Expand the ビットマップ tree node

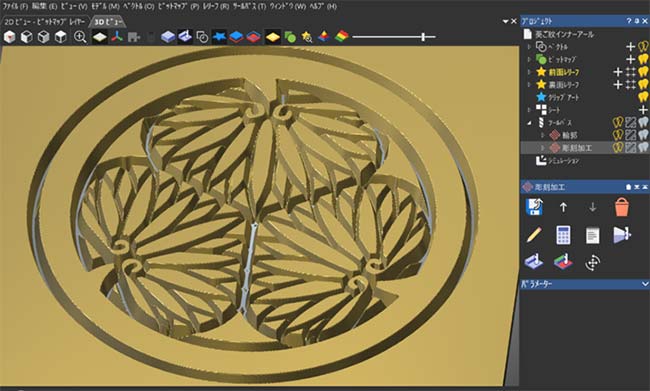click(x=529, y=59)
